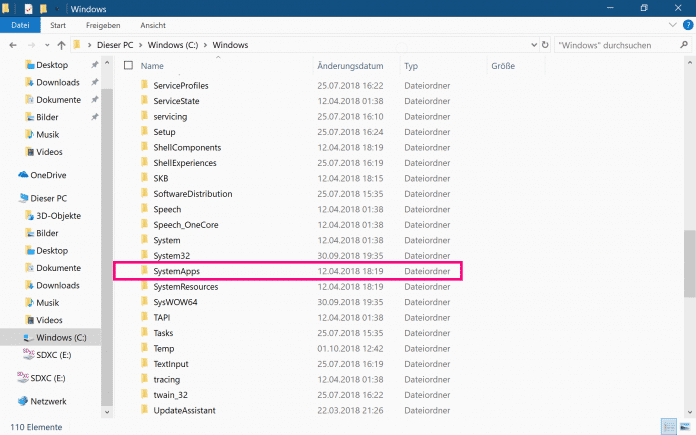
Task: Select the Netzwerk icon in navigation pane
Action: [x=24, y=401]
